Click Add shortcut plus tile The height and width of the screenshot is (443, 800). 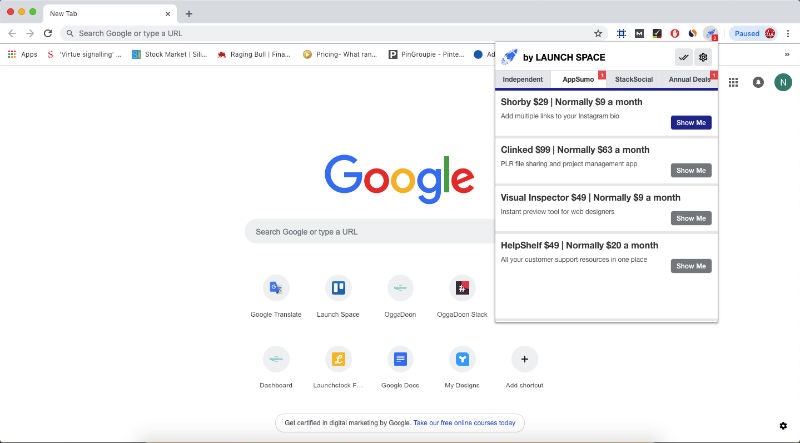pos(524,368)
